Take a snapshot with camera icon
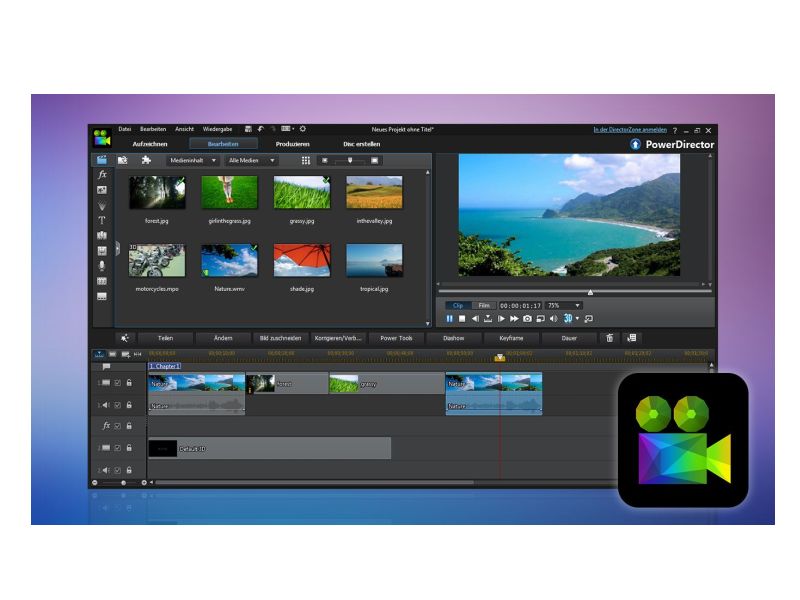Image resolution: width=800 pixels, height=600 pixels. pos(527,319)
